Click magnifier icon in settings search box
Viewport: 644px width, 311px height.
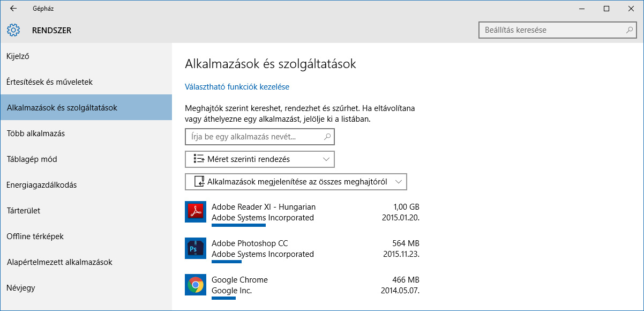coord(630,30)
